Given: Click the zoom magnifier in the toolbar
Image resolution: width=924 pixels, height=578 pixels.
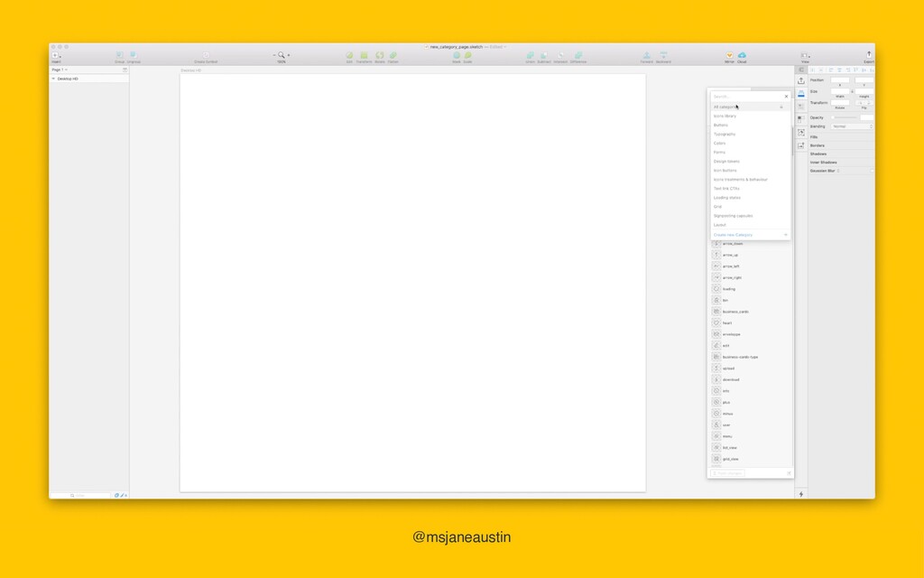Looking at the screenshot, I should click(282, 55).
